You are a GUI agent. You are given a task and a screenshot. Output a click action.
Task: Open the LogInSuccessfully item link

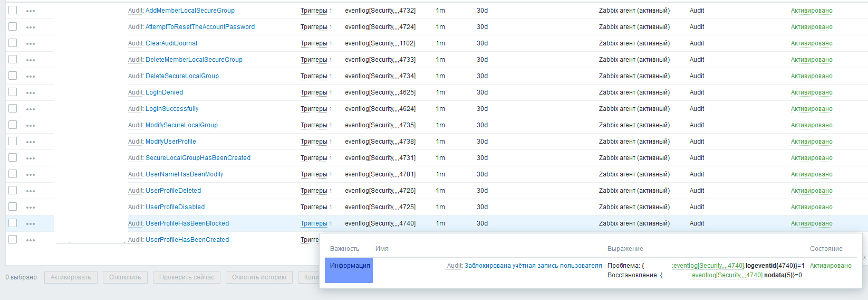(172, 109)
